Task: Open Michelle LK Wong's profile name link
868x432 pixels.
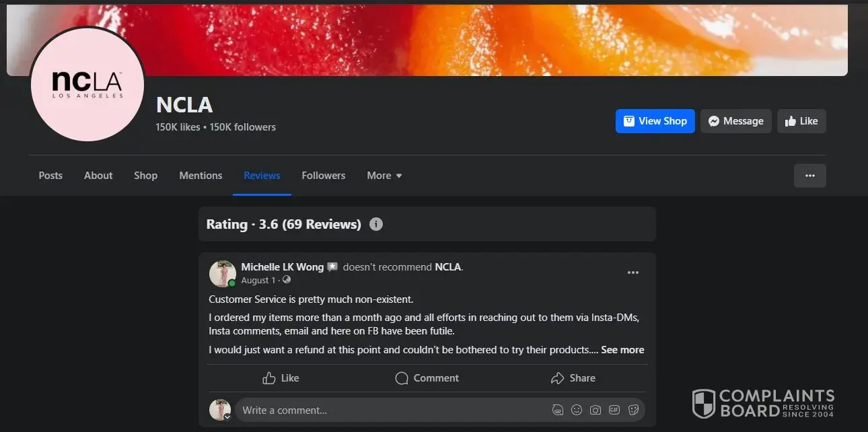Action: (x=282, y=267)
